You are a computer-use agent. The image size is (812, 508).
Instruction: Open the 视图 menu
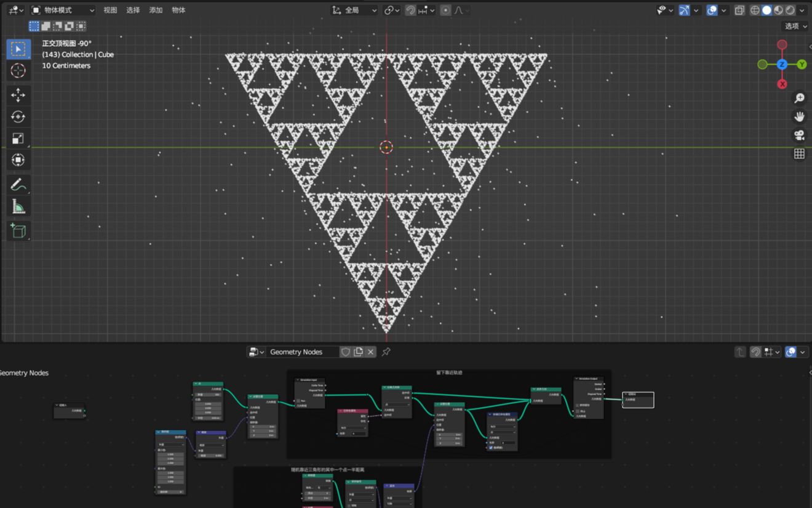pyautogui.click(x=110, y=10)
